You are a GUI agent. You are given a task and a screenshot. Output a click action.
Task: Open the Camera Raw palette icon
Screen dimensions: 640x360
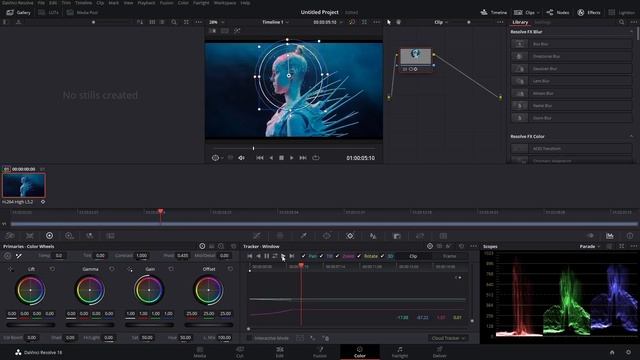point(10,236)
